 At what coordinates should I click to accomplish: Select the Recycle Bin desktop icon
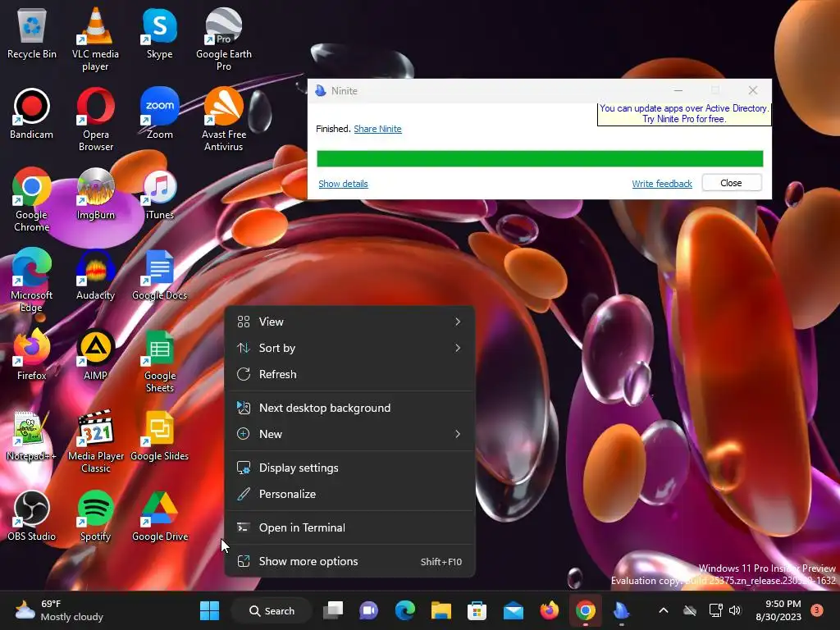click(32, 33)
